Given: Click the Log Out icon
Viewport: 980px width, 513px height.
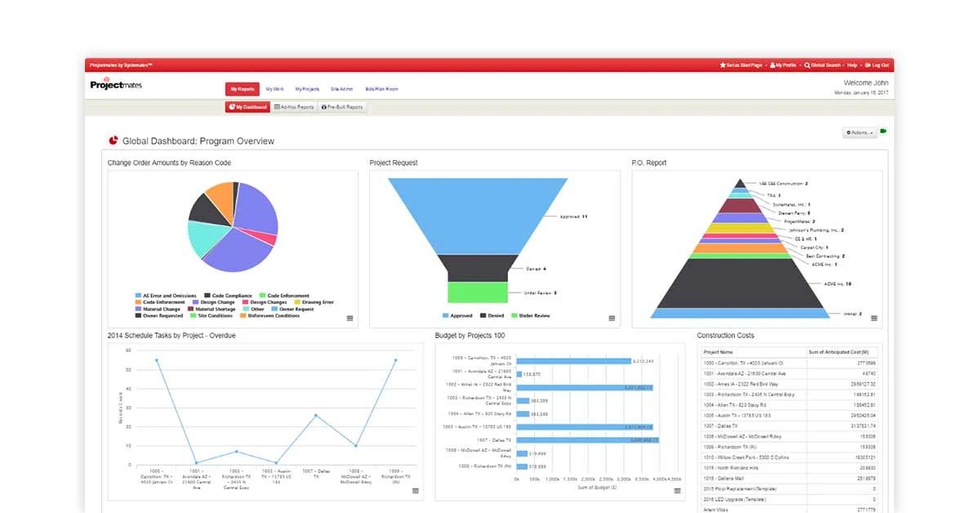Looking at the screenshot, I should 868,65.
